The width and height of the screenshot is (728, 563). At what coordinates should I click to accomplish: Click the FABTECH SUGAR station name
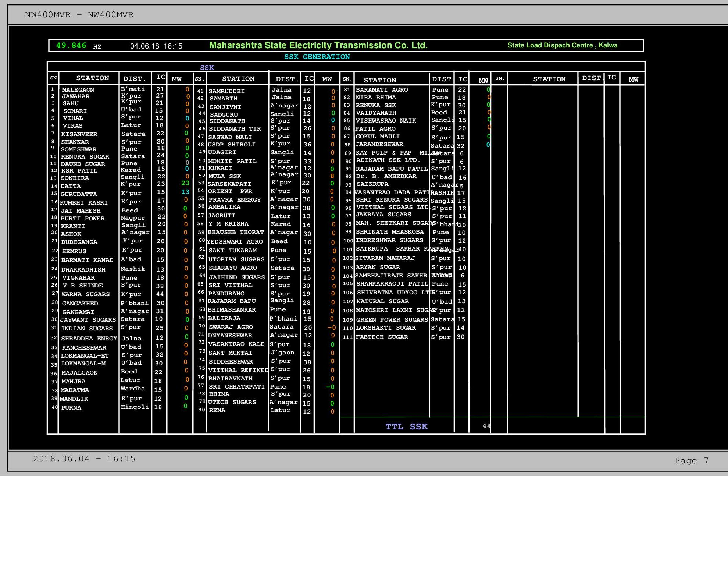[382, 337]
